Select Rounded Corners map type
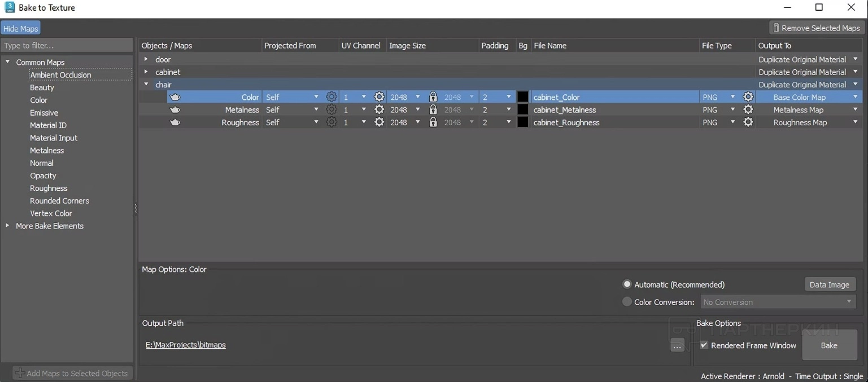 59,201
